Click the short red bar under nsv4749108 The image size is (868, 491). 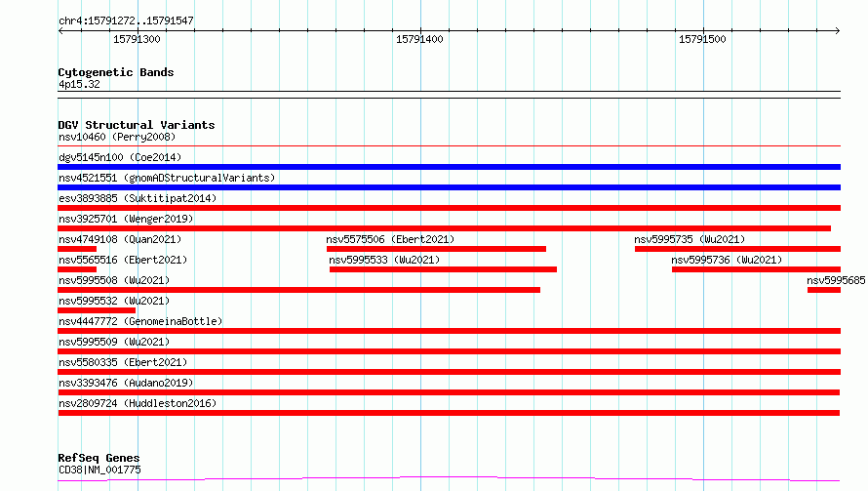77,249
